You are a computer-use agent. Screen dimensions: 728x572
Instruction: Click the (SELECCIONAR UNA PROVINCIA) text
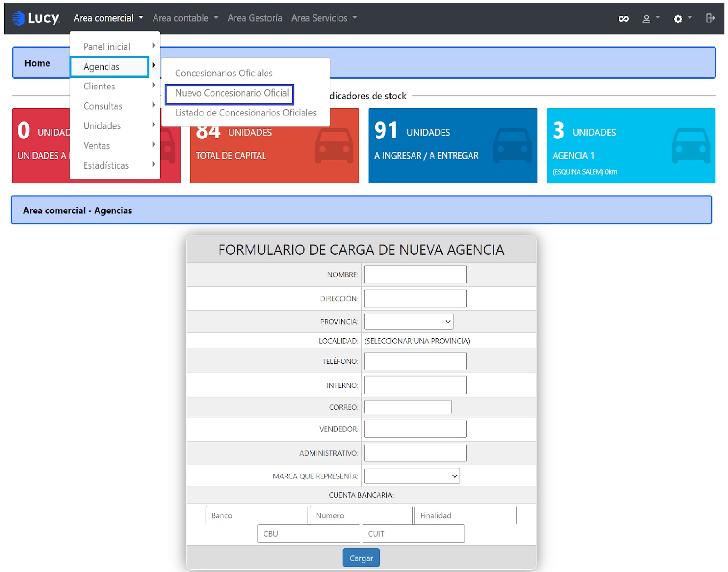[417, 341]
